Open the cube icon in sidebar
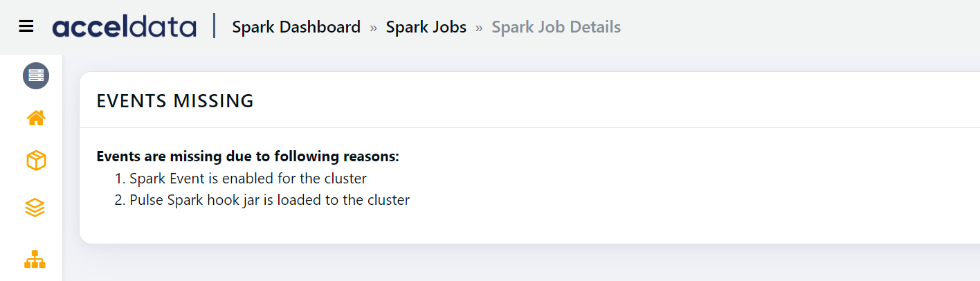This screenshot has width=980, height=281. [x=36, y=161]
